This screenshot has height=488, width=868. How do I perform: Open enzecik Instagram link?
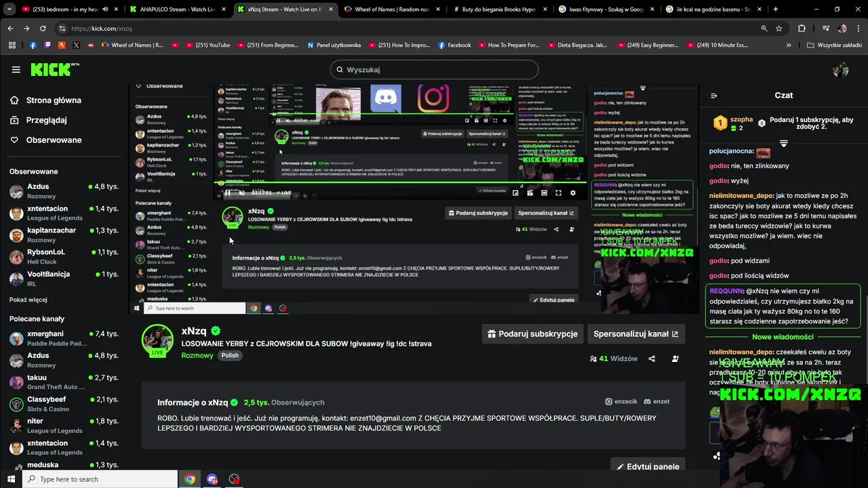pos(621,401)
